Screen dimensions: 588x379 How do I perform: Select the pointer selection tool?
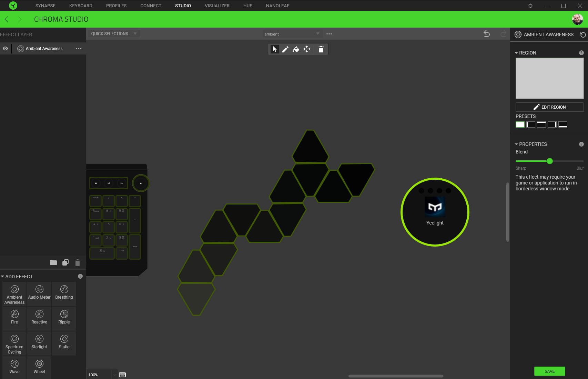(275, 49)
